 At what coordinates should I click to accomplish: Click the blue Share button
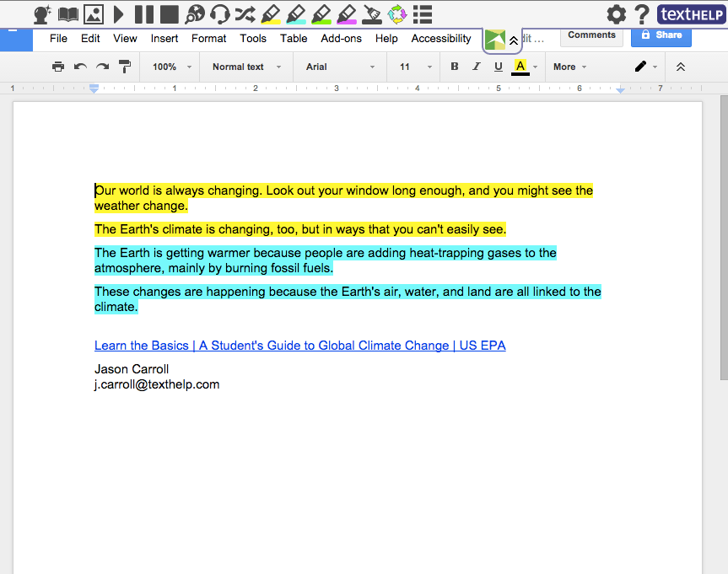click(661, 35)
